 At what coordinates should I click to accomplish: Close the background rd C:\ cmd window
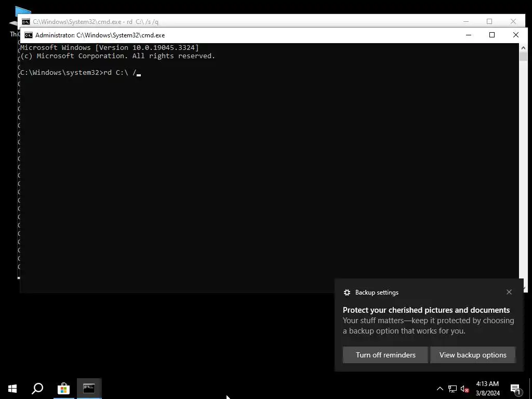[513, 21]
